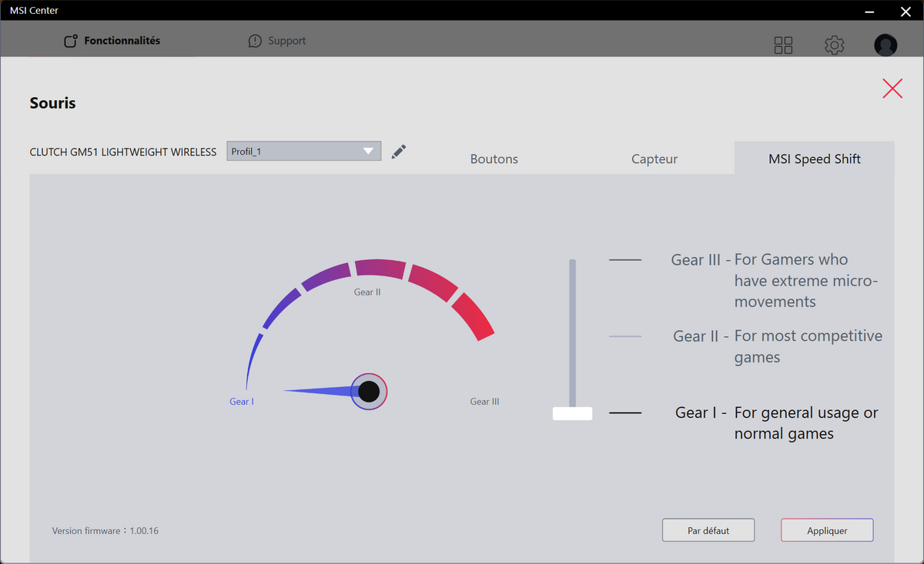Click the red segment of the gauge arc
924x564 pixels.
473,316
